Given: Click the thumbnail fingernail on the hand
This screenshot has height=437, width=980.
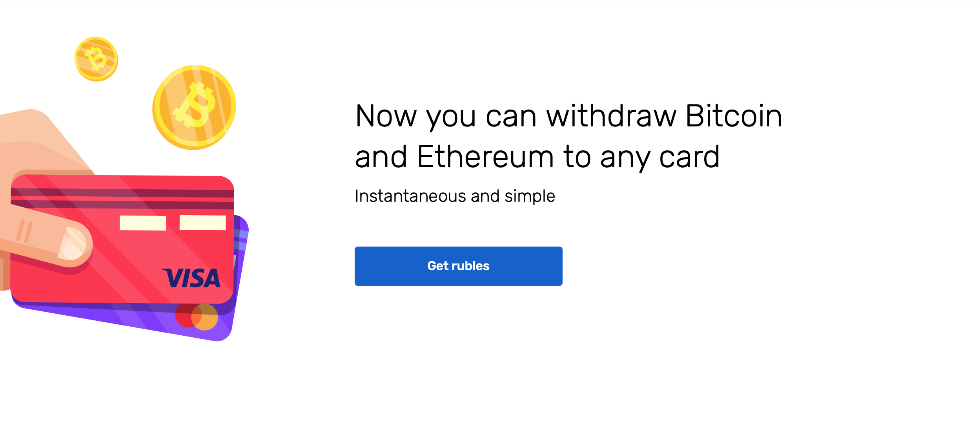Looking at the screenshot, I should pyautogui.click(x=73, y=243).
